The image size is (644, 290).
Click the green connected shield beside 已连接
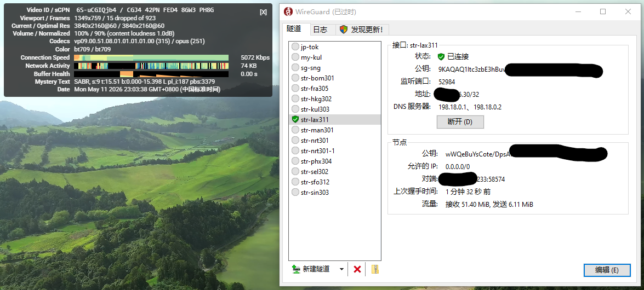pos(441,56)
